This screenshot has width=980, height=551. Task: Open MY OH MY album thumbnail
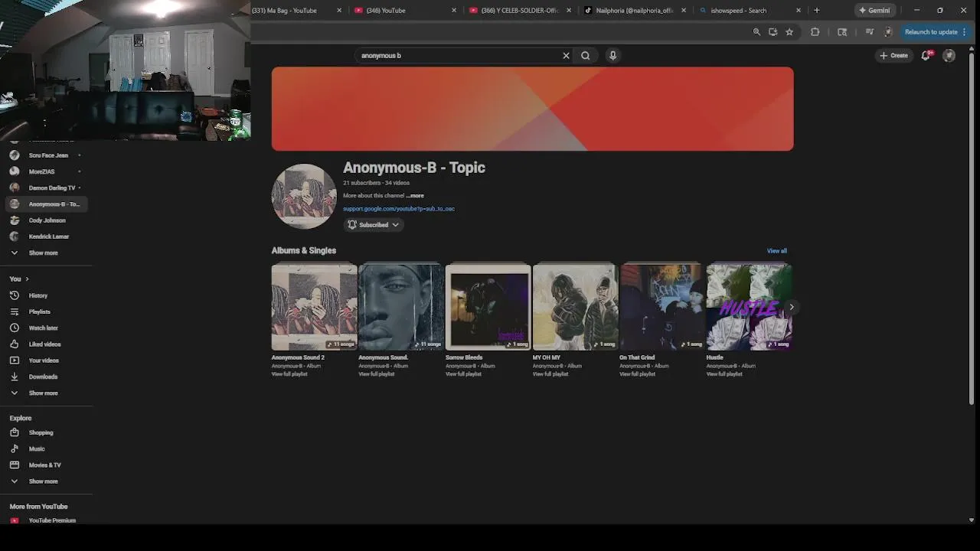(x=575, y=306)
